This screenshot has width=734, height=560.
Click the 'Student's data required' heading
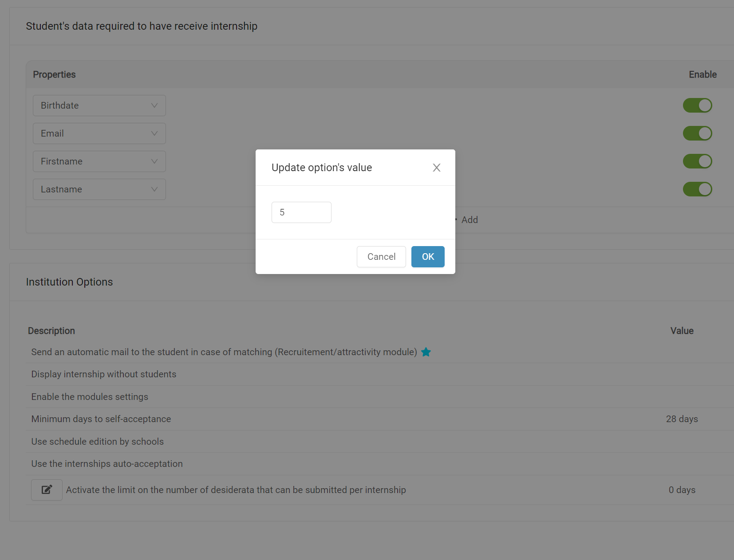[x=142, y=26]
